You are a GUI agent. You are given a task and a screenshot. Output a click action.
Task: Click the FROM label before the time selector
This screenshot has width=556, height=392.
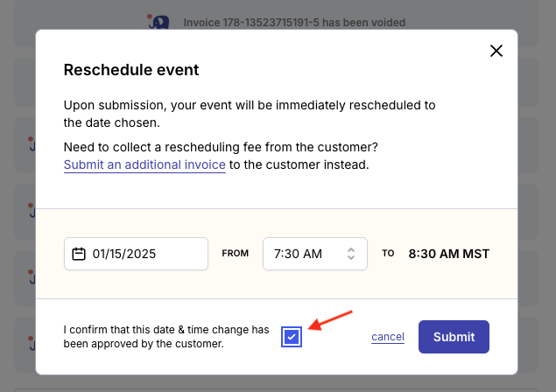click(x=235, y=254)
